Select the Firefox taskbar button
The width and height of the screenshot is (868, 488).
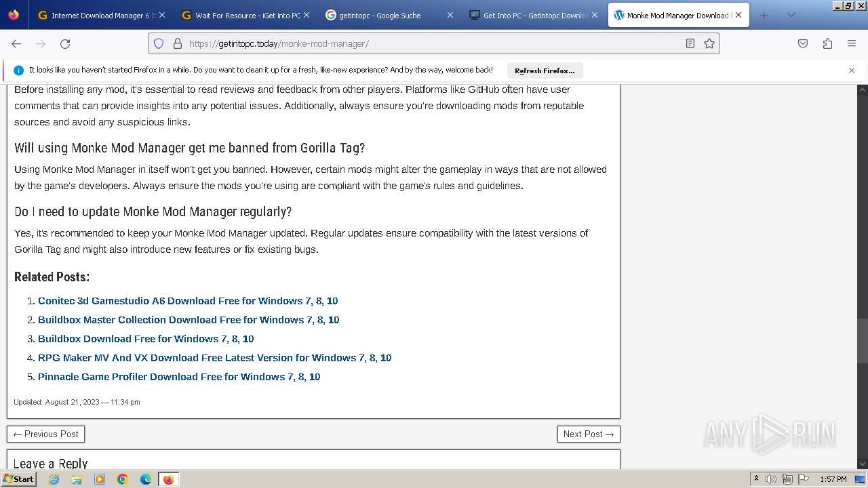point(168,479)
